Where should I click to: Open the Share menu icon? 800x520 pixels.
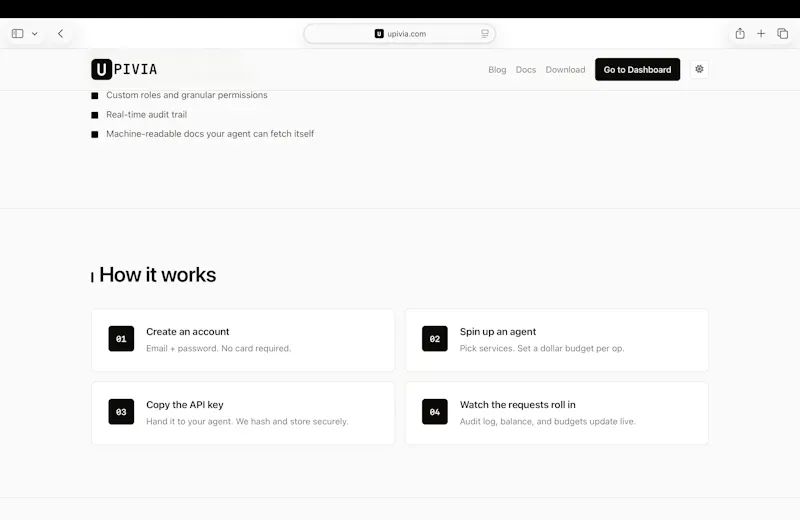pyautogui.click(x=740, y=34)
